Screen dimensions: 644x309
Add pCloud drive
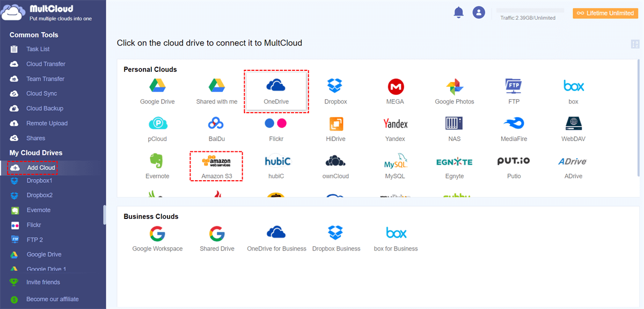coord(157,129)
